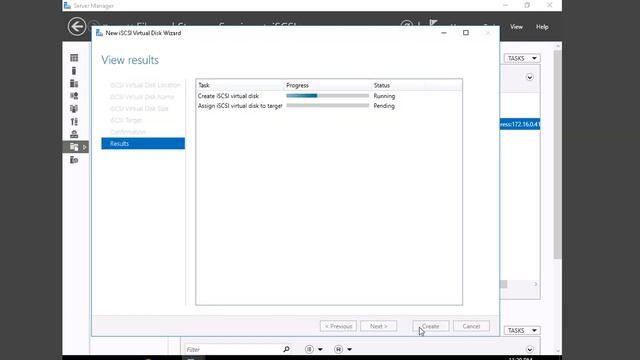Open the dropdown arrow next to list-options icon
This screenshot has width=640, height=360.
pos(320,349)
